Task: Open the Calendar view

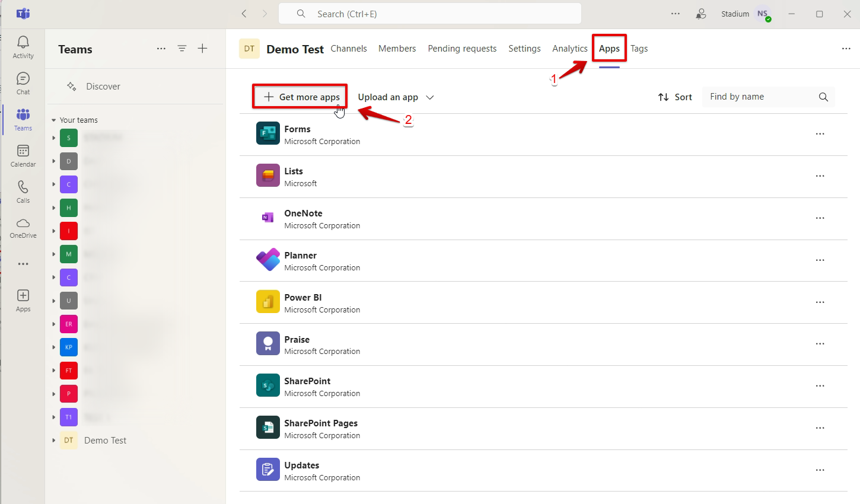Action: [x=23, y=155]
